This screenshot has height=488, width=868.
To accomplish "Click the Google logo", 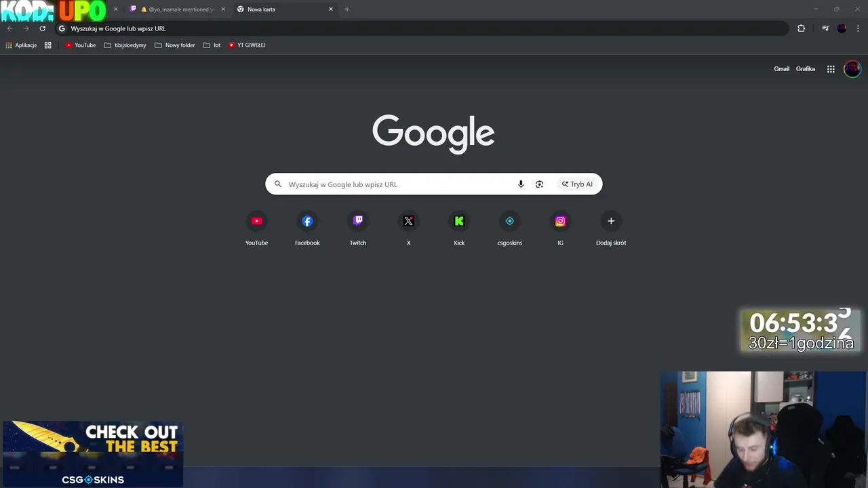I will click(433, 134).
